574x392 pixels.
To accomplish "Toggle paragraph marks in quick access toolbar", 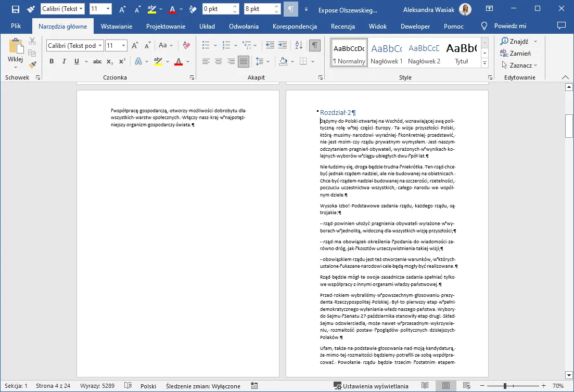I will coord(291,9).
